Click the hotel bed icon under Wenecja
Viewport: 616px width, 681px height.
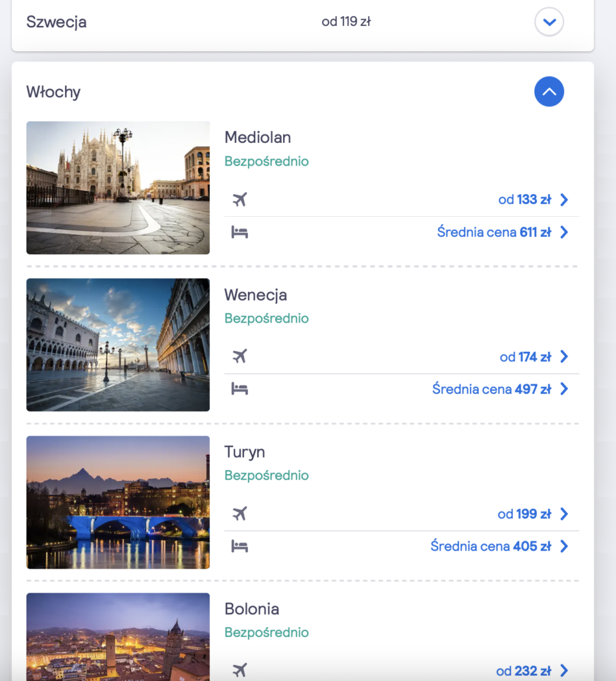(x=240, y=389)
